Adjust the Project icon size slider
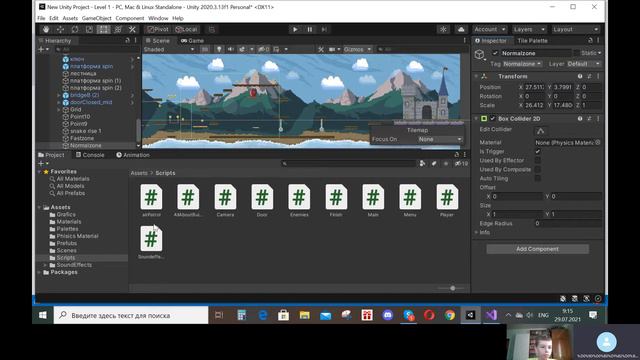Screen dimensions: 640x360 [x=452, y=288]
